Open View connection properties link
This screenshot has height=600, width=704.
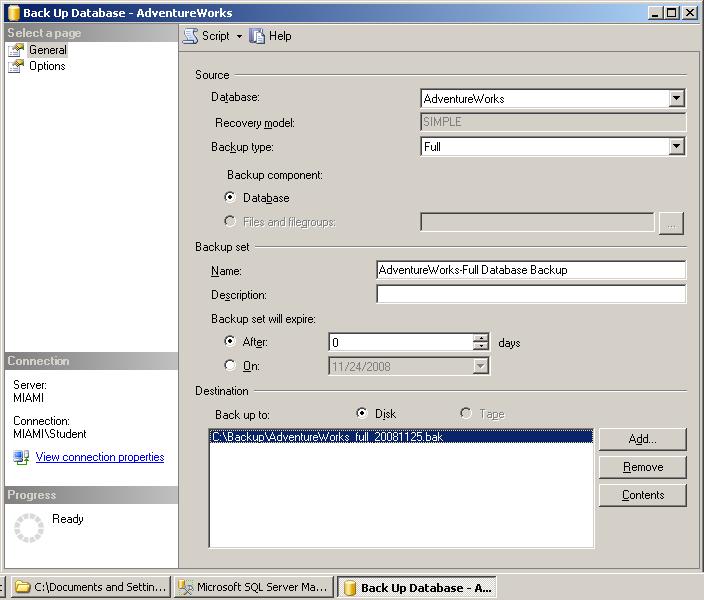(100, 457)
